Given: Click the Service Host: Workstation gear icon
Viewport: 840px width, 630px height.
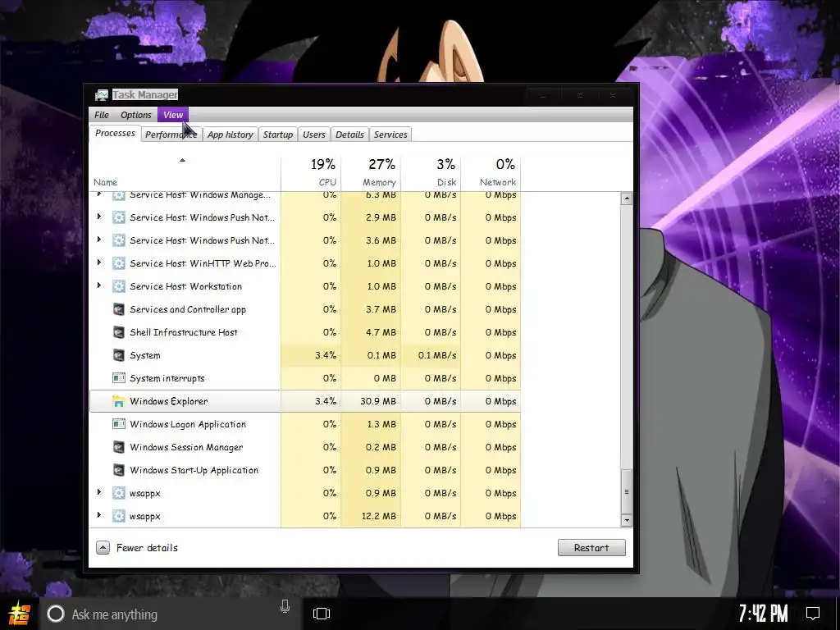Looking at the screenshot, I should click(x=118, y=286).
